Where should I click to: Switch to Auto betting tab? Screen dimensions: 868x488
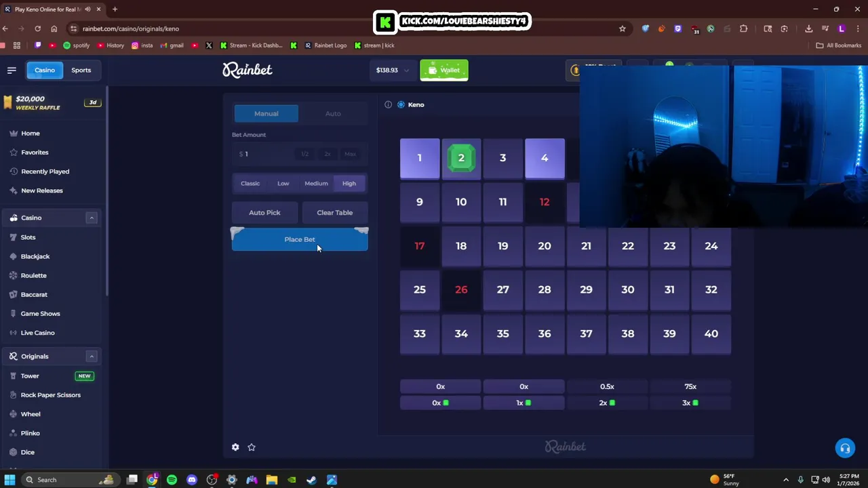pos(333,114)
